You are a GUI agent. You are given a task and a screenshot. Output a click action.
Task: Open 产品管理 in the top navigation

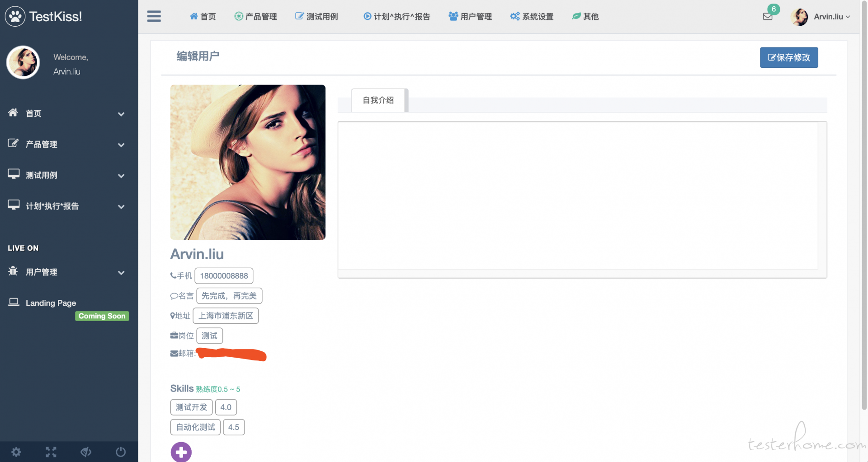255,17
